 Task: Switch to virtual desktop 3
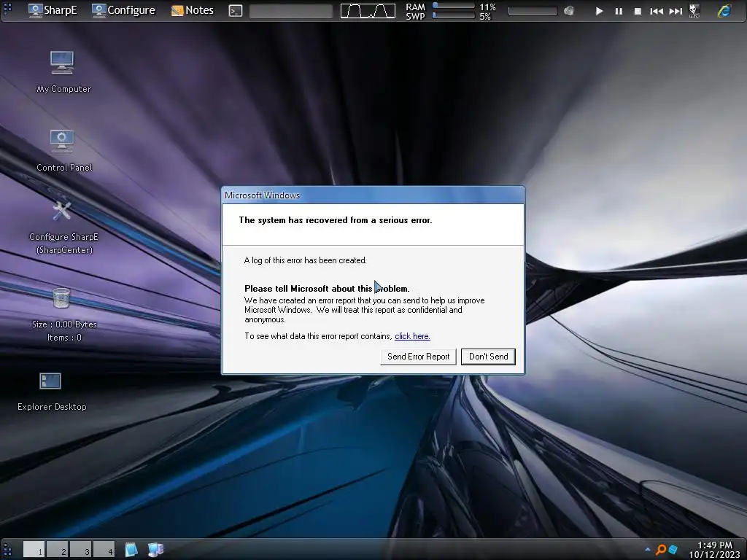click(x=80, y=549)
